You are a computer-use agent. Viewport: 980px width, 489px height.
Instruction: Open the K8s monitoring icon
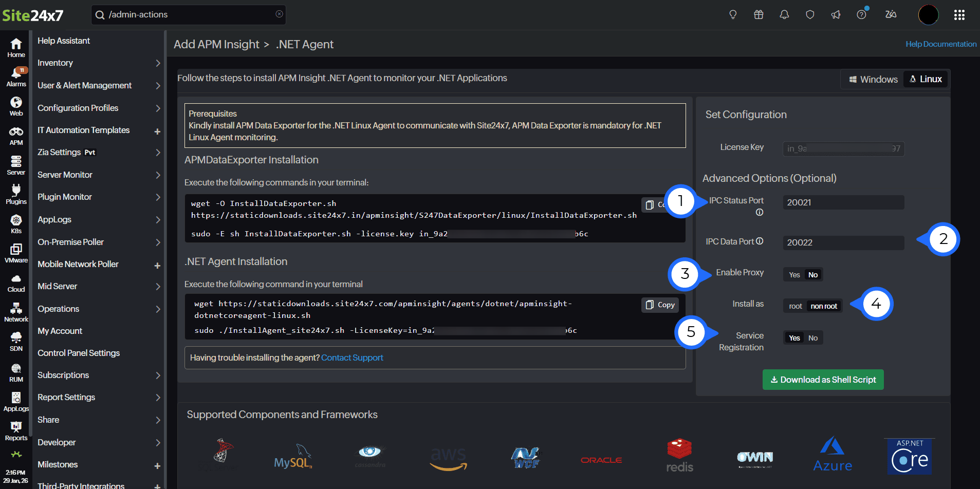coord(16,224)
